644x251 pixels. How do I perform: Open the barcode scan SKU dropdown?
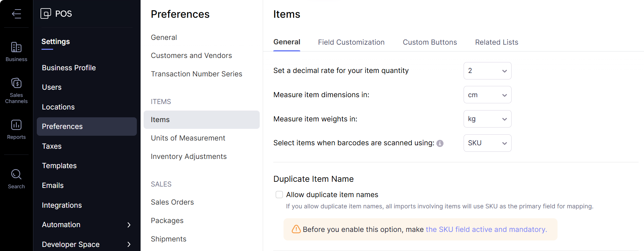pos(487,143)
